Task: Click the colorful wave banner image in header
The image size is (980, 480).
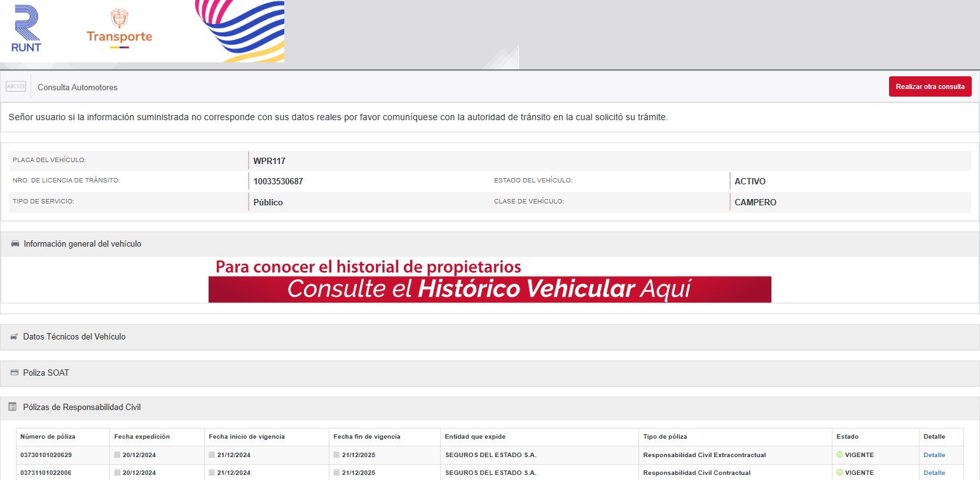Action: (240, 31)
